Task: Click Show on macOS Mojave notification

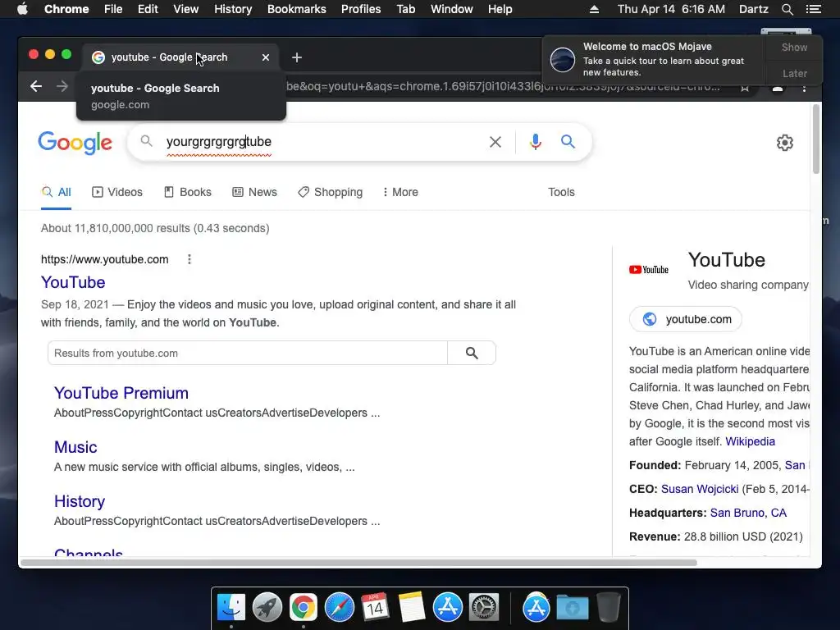Action: point(794,47)
